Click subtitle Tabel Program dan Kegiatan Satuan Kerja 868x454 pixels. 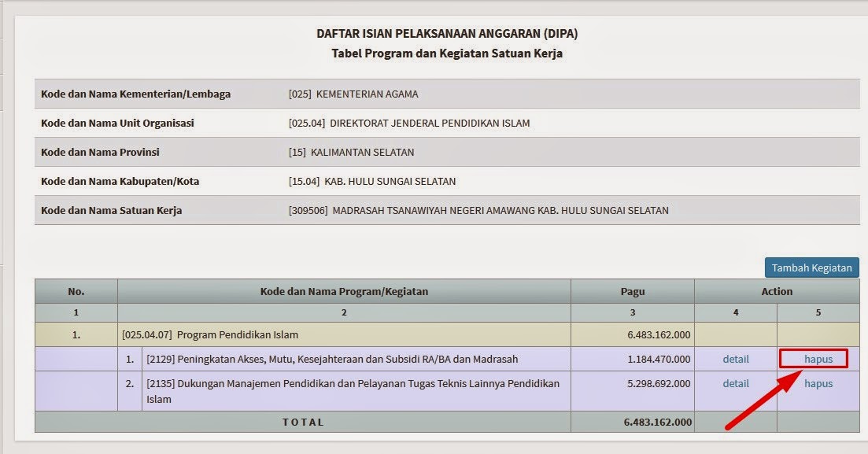pos(447,54)
